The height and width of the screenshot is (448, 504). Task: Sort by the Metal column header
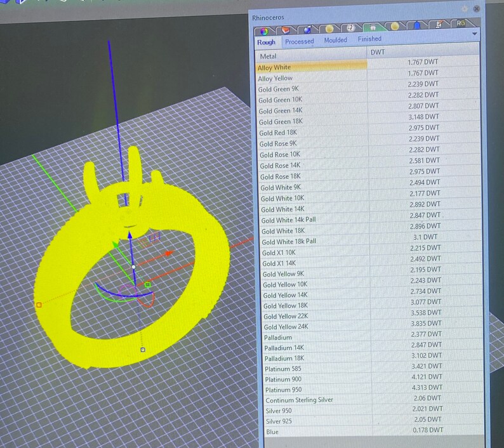311,55
